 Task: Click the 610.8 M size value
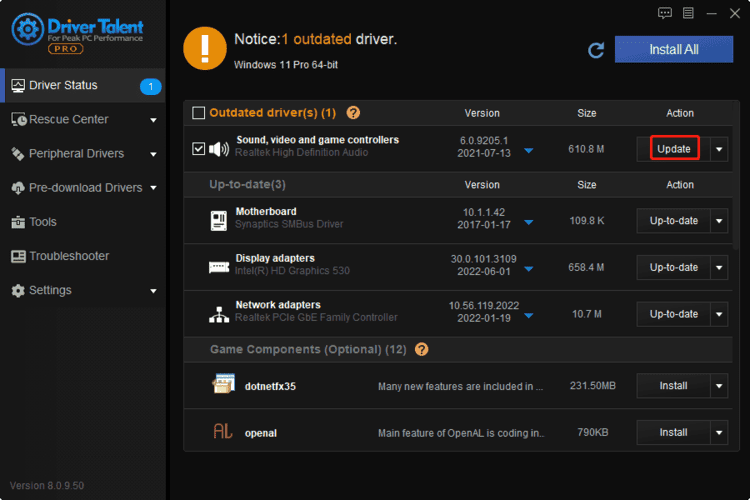tap(586, 149)
